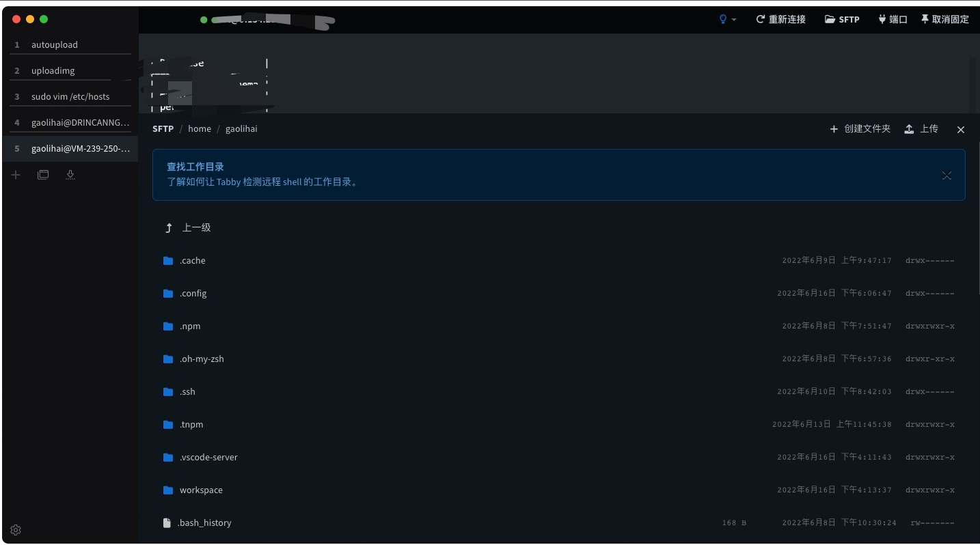Open the .ssh folder
Image resolution: width=980 pixels, height=545 pixels.
[x=187, y=391]
